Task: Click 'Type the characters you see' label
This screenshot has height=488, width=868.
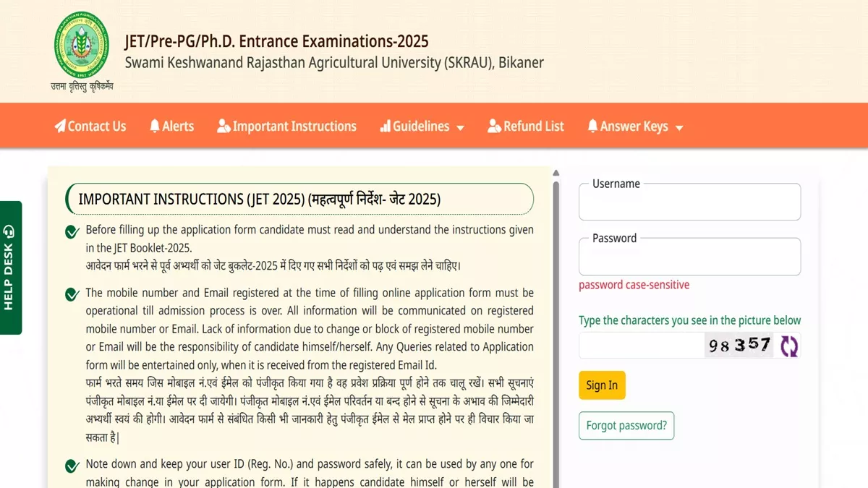Action: 690,320
